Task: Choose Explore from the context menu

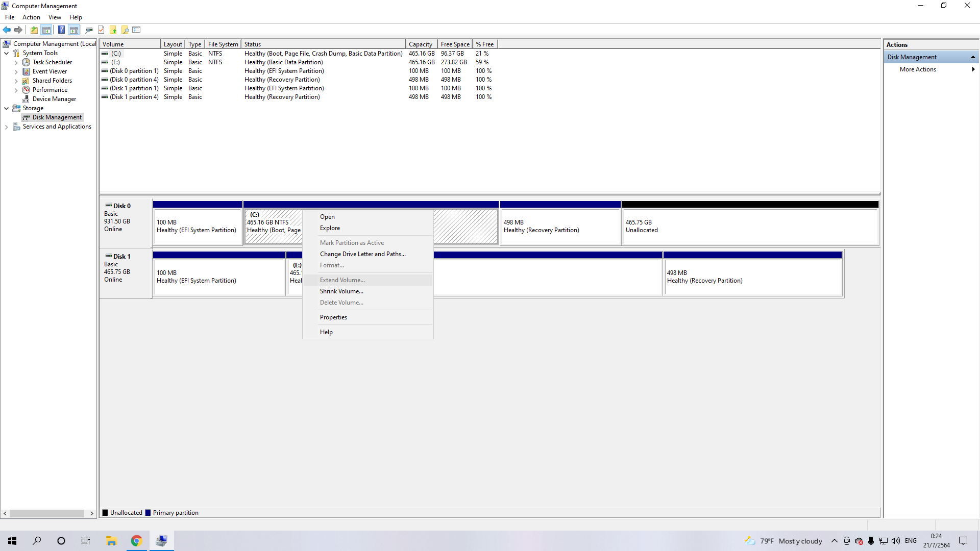Action: 367,228
